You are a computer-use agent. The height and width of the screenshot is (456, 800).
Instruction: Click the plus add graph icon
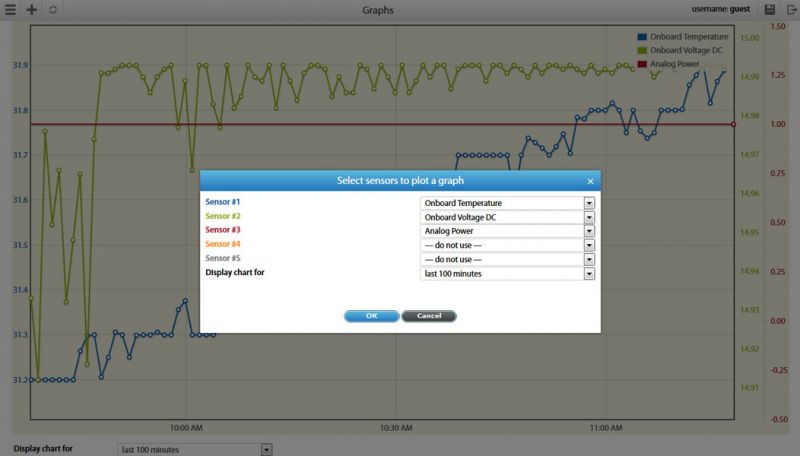(x=31, y=9)
